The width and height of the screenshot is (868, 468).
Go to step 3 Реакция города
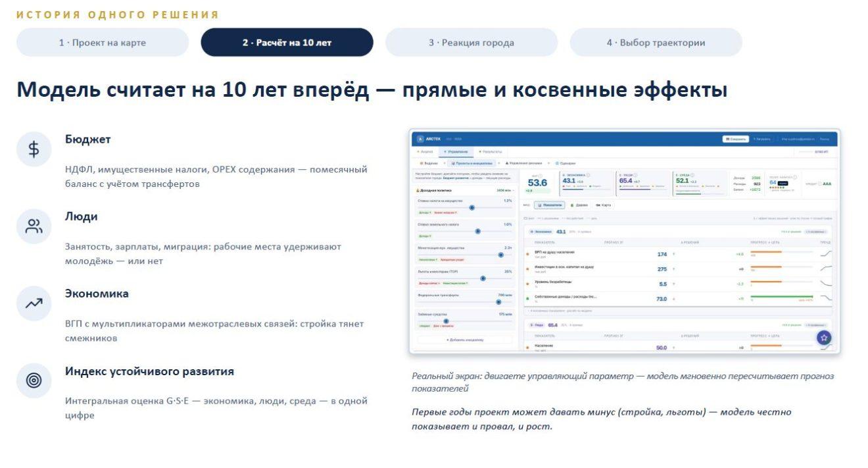(471, 43)
